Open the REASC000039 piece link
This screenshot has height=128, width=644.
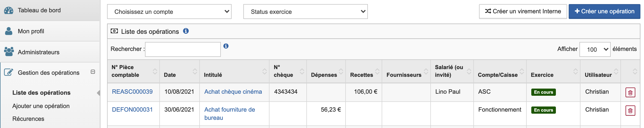pos(132,92)
